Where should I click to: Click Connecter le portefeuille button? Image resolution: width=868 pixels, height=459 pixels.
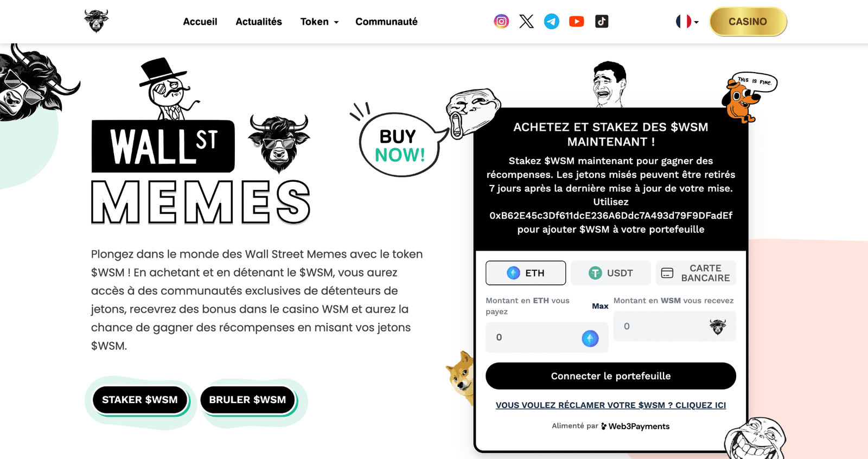611,376
